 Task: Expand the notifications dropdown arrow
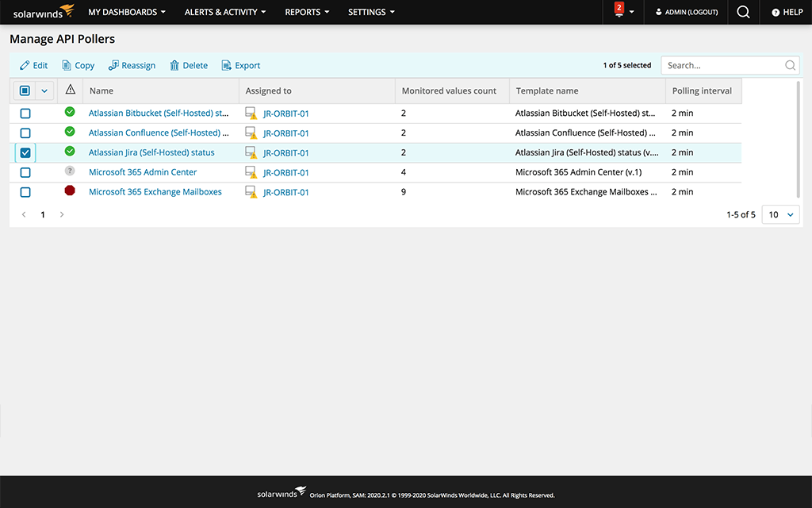(x=632, y=12)
